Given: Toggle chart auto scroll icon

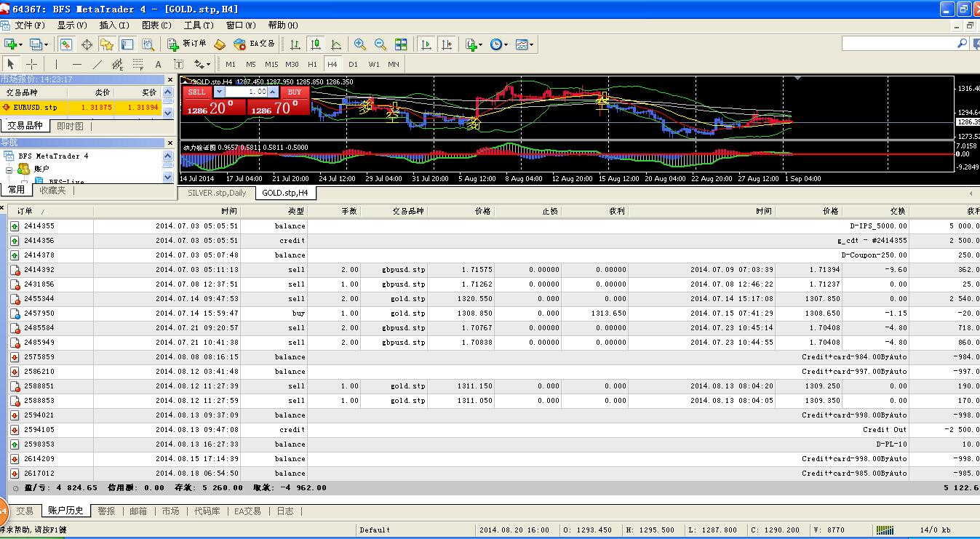Looking at the screenshot, I should point(426,44).
